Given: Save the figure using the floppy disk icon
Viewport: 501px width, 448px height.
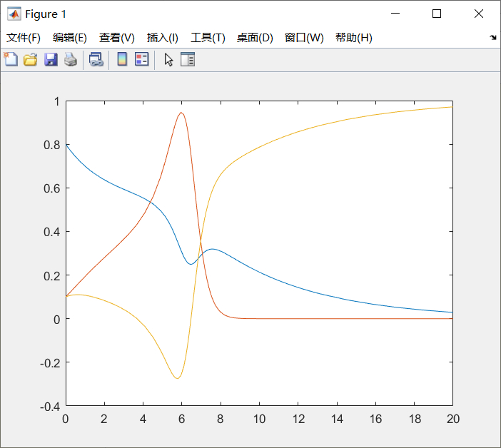Looking at the screenshot, I should click(51, 60).
